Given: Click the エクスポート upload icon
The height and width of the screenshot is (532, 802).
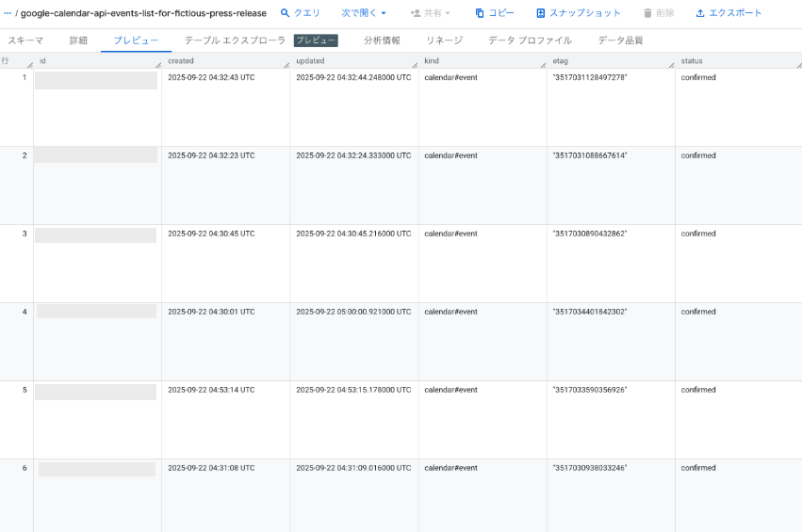Looking at the screenshot, I should tap(700, 13).
